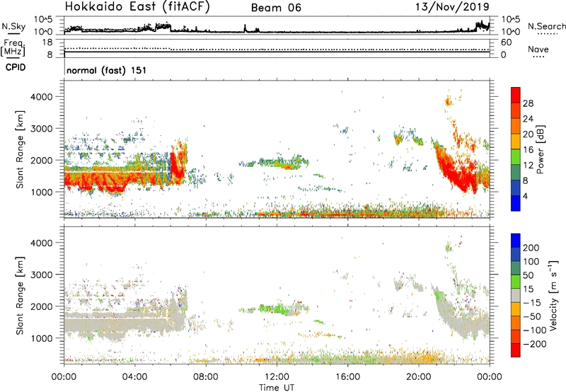Click the blue top of velocity colorbar
This screenshot has width=566, height=392.
516,241
